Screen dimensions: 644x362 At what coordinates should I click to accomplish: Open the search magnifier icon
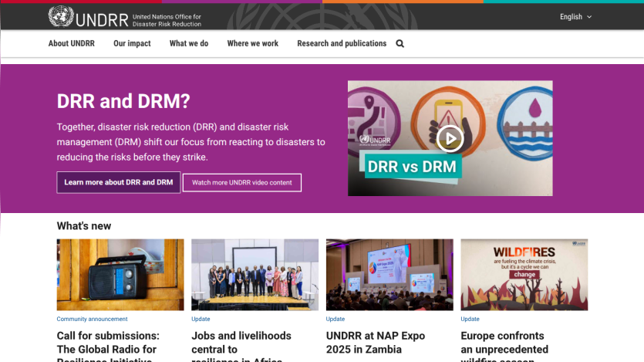click(400, 43)
